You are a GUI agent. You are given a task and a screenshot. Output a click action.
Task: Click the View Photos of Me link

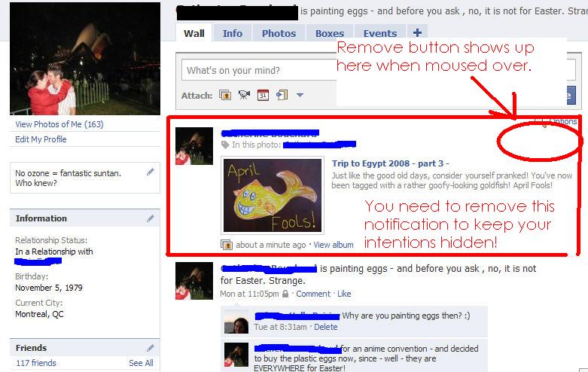[59, 124]
